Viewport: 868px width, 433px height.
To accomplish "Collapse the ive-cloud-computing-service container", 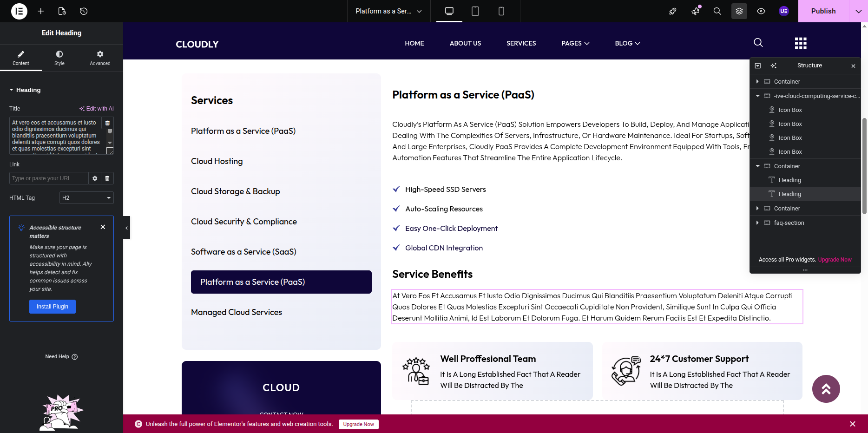I will (757, 96).
